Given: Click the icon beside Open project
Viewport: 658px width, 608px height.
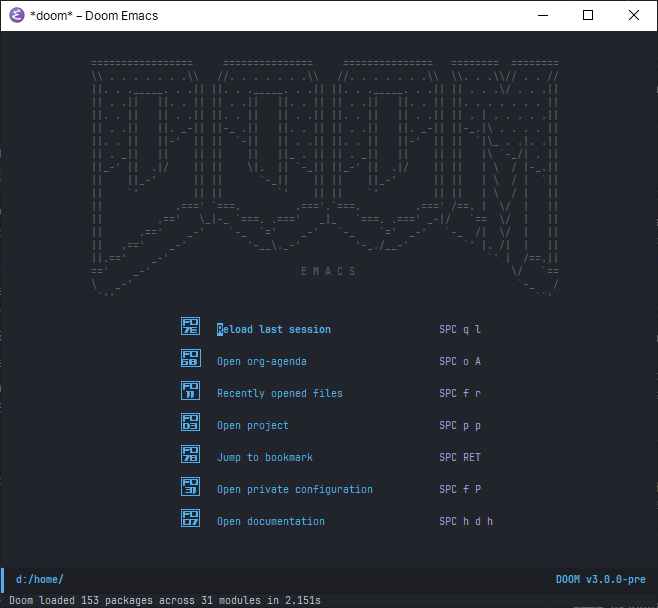Looking at the screenshot, I should tap(191, 422).
